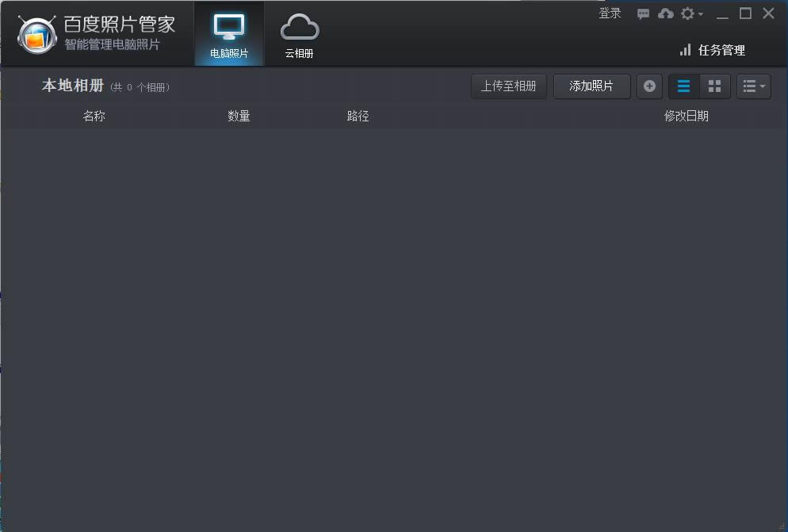The height and width of the screenshot is (532, 788).
Task: Close the 百度照片管家 window
Action: pos(768,13)
